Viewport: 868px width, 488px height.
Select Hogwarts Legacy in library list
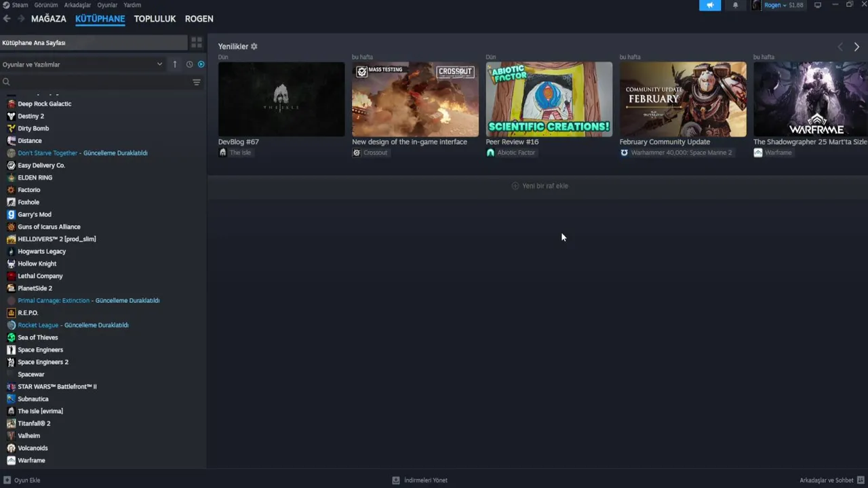click(x=41, y=251)
